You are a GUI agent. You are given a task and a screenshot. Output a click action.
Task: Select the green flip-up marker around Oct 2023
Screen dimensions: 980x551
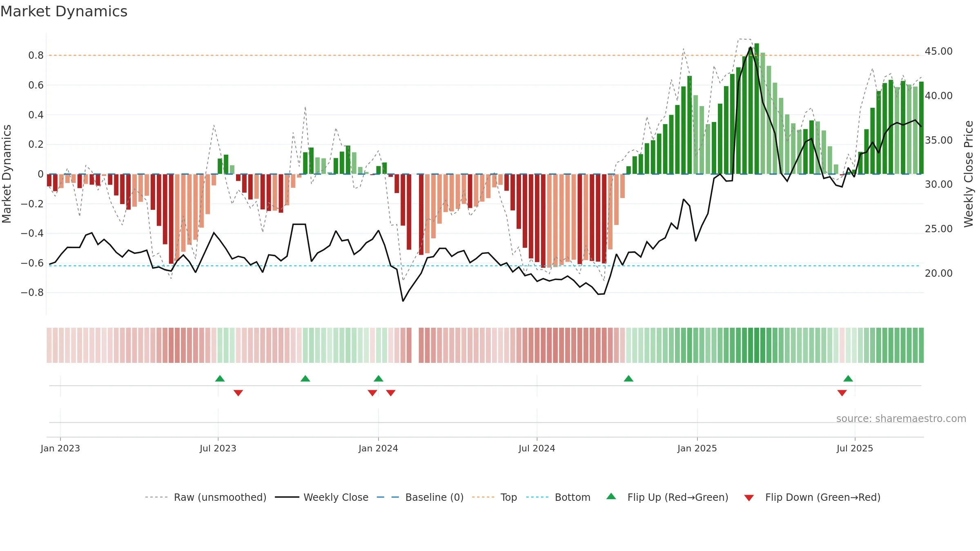coord(305,378)
